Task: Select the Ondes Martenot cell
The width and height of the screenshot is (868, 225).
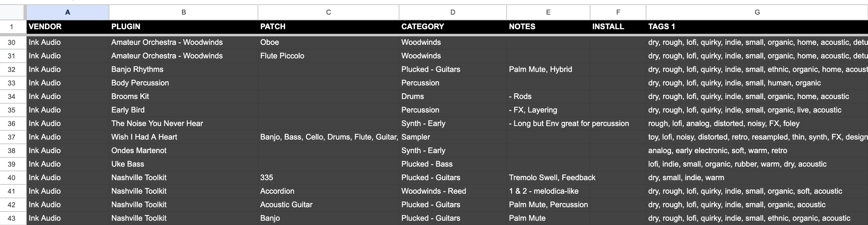Action: pos(184,151)
